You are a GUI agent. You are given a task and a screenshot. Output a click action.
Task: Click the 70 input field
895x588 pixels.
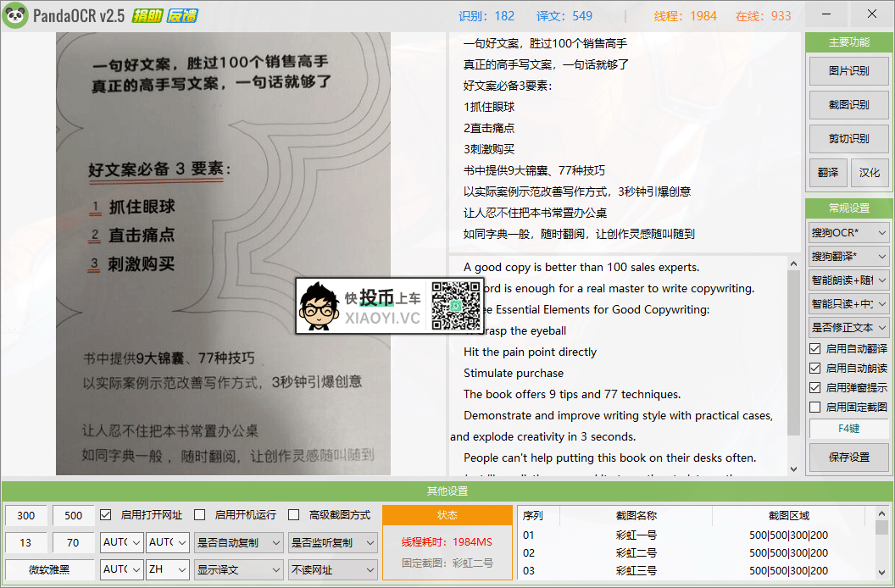tap(73, 543)
